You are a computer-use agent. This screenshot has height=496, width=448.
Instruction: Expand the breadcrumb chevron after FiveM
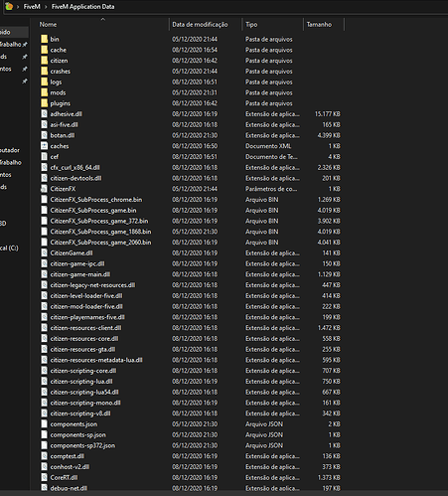pyautogui.click(x=46, y=7)
